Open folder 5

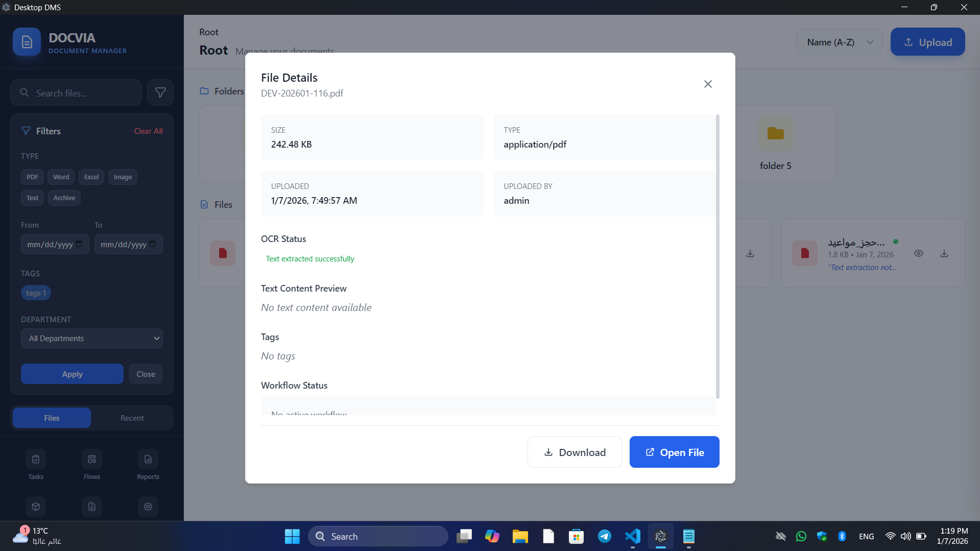coord(775,143)
